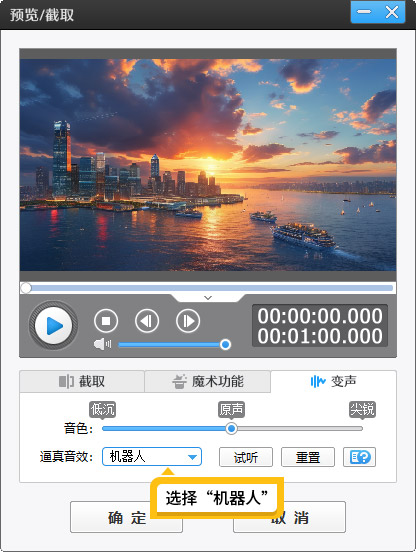The image size is (416, 552).
Task: Step back one frame
Action: tap(147, 321)
